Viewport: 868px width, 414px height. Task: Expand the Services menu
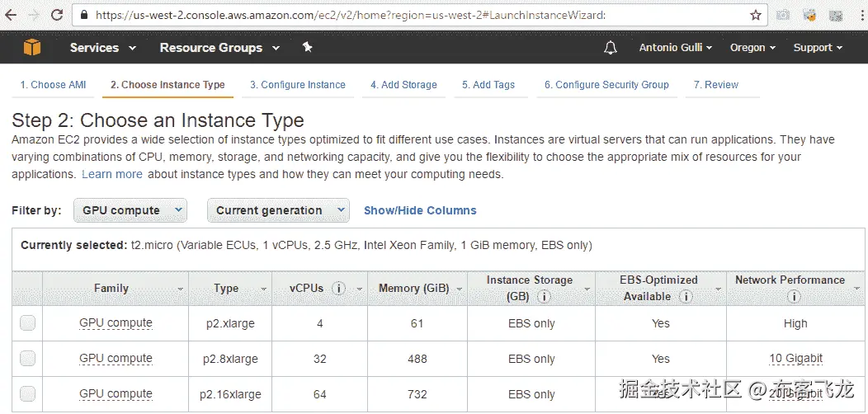pyautogui.click(x=103, y=48)
